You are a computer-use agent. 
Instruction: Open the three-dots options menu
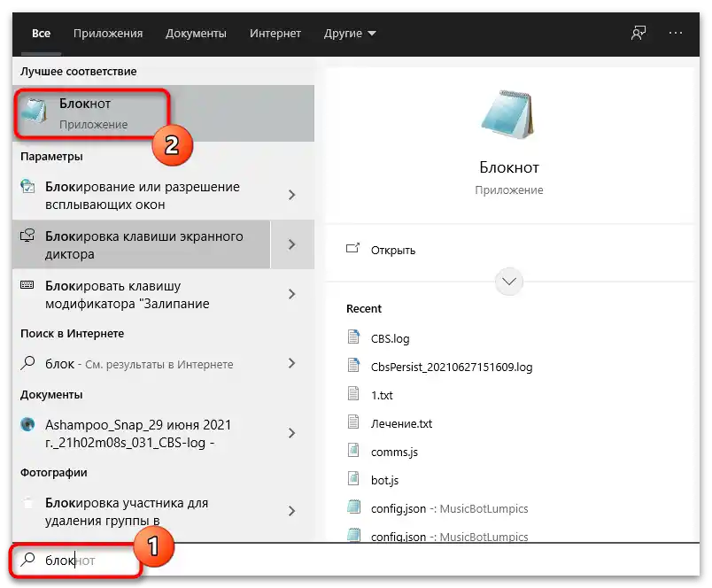tap(676, 33)
